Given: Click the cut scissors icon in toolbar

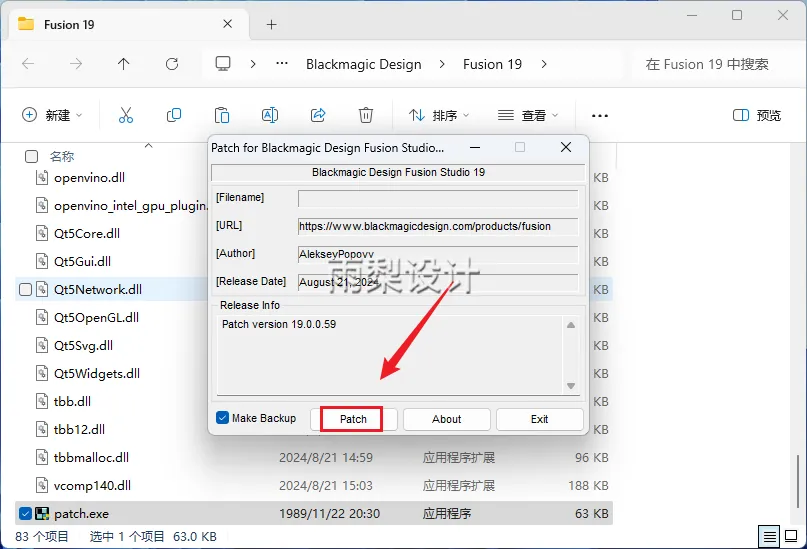Looking at the screenshot, I should tap(126, 115).
